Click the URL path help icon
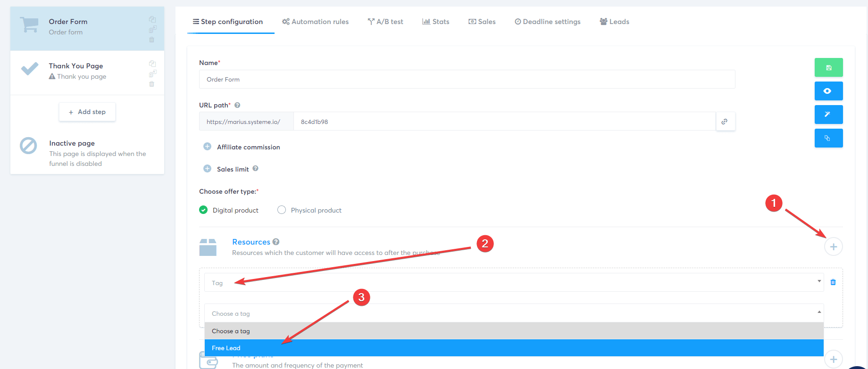The image size is (868, 369). coord(237,105)
